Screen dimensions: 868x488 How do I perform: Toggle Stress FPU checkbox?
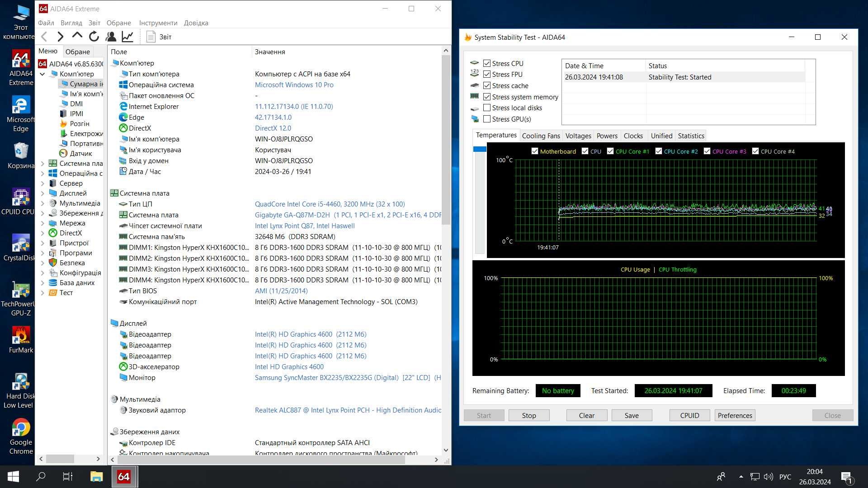coord(487,74)
